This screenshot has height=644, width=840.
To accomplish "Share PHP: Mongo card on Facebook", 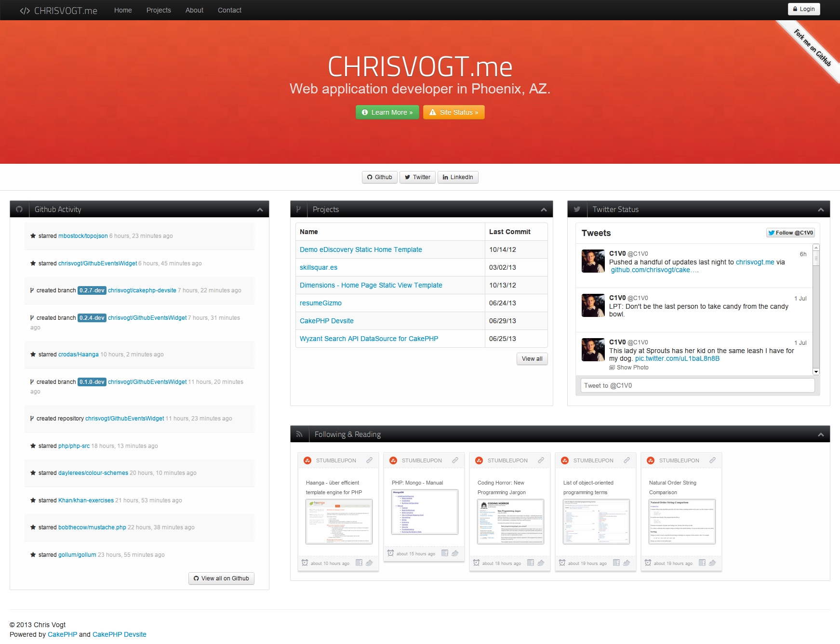I will point(445,553).
